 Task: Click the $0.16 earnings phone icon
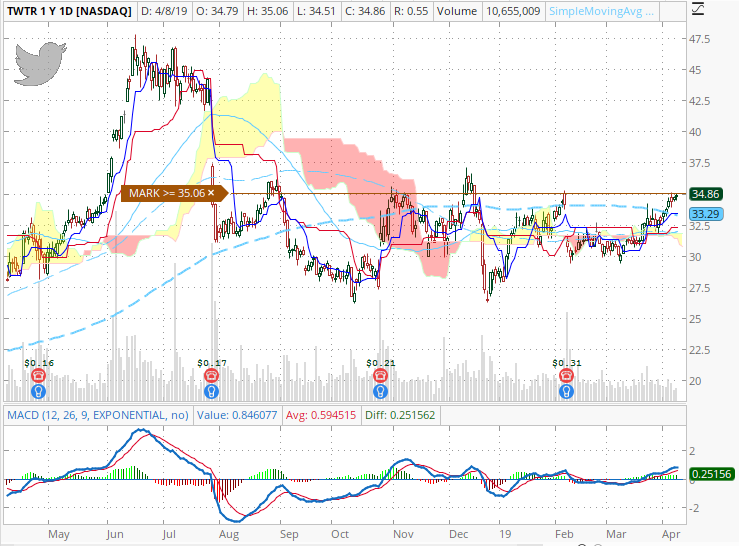[x=39, y=376]
